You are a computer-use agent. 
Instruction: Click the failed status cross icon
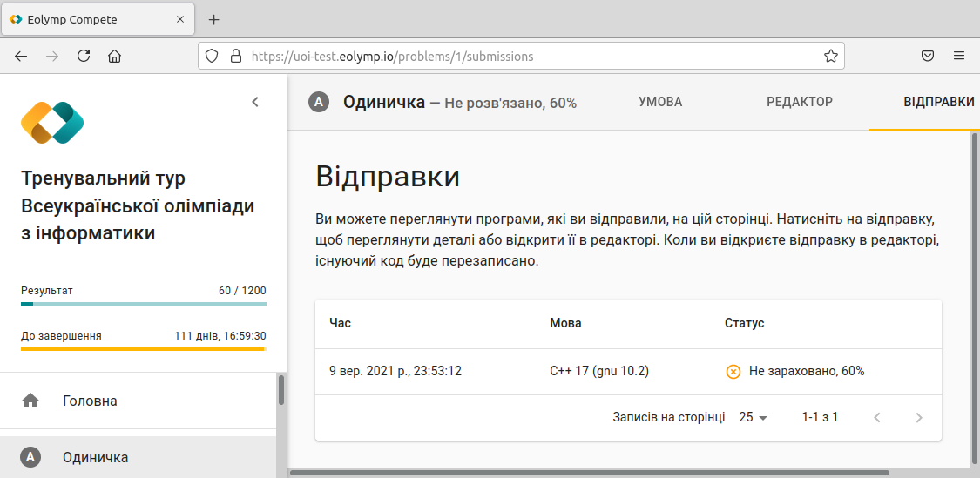pyautogui.click(x=733, y=372)
